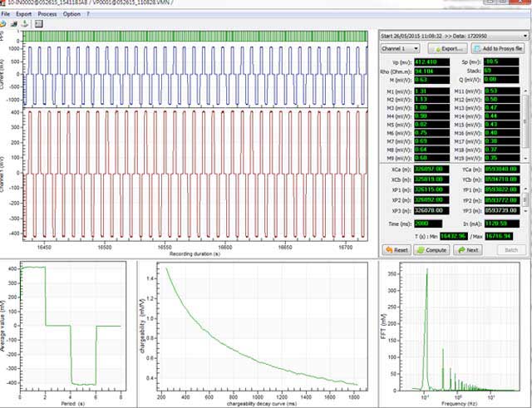This screenshot has width=532, height=408.
Task: Click the M1 (mV/V) value 1.31
Action: pyautogui.click(x=431, y=91)
